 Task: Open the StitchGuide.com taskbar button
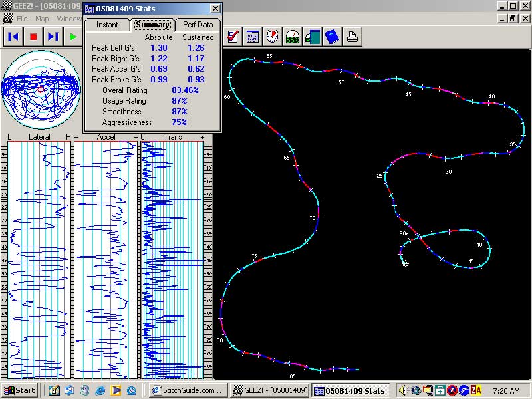click(188, 390)
